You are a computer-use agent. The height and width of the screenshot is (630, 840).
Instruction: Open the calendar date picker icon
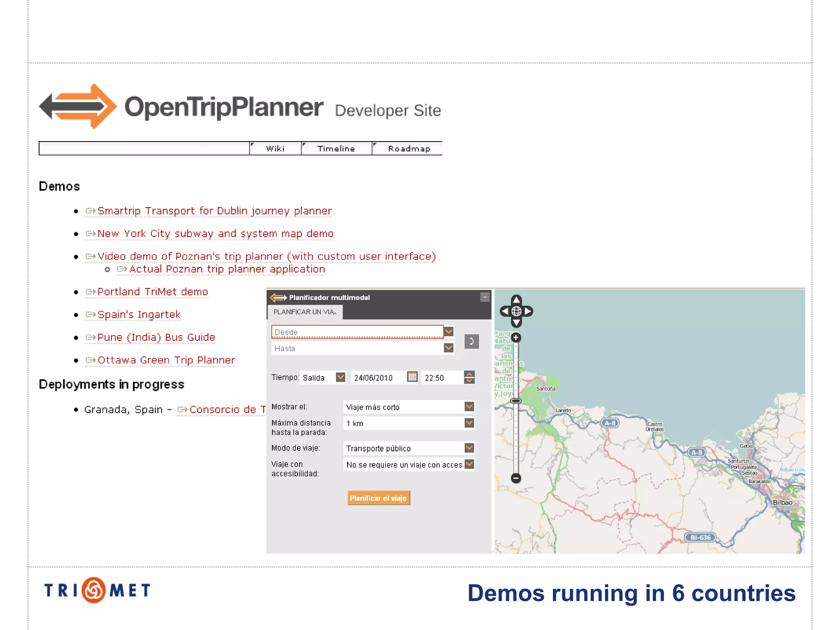(x=412, y=377)
